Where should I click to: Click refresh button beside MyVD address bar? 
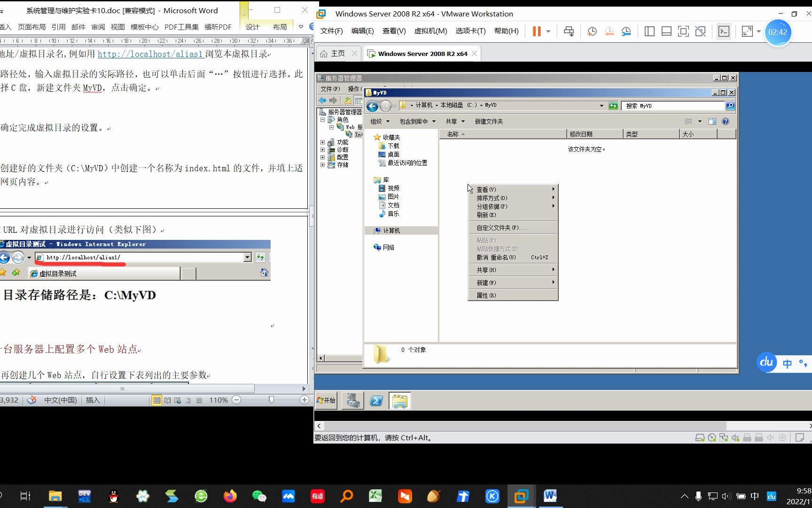(x=613, y=106)
